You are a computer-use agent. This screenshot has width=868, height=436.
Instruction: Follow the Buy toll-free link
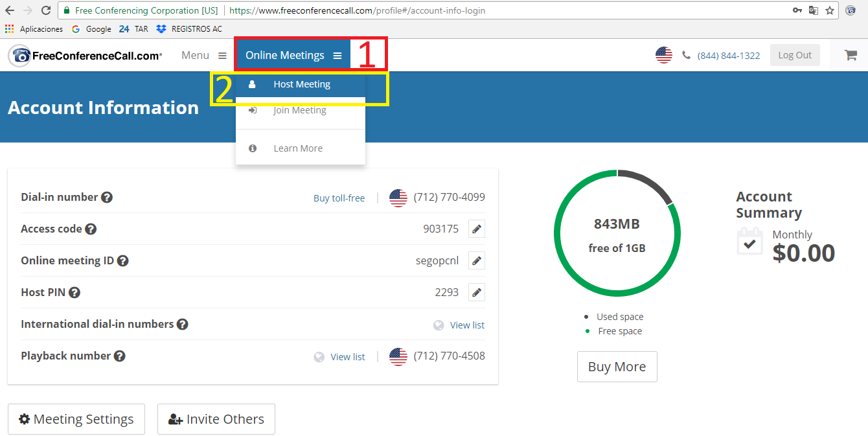(339, 198)
